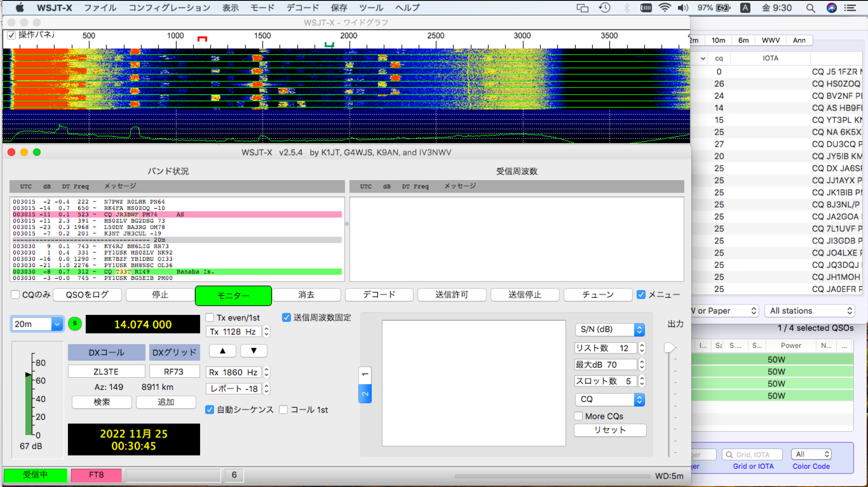Viewport: 868px width, 487px height.
Task: Toggle the 操作パネル checkbox in wide graph
Action: (x=12, y=35)
